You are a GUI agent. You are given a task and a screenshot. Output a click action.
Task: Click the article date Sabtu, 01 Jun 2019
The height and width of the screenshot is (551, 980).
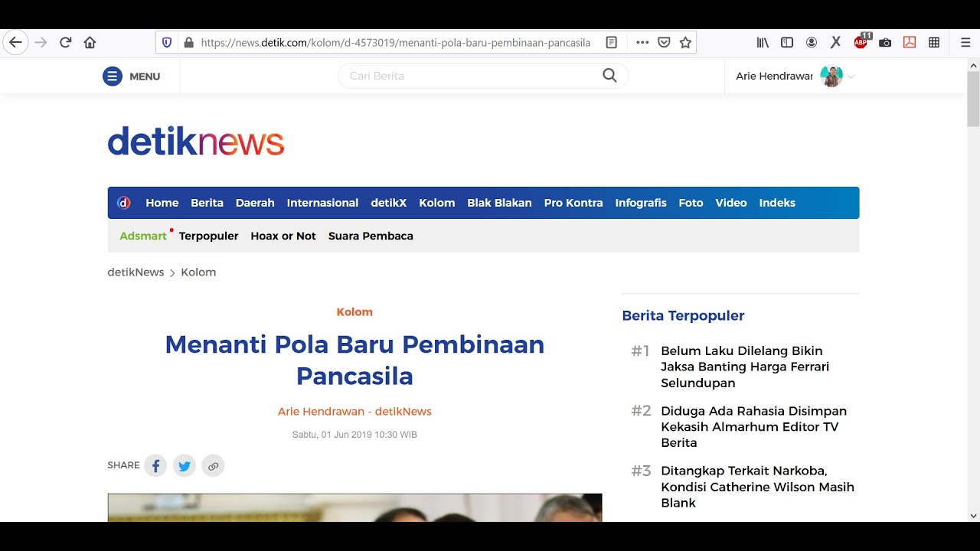(x=354, y=435)
